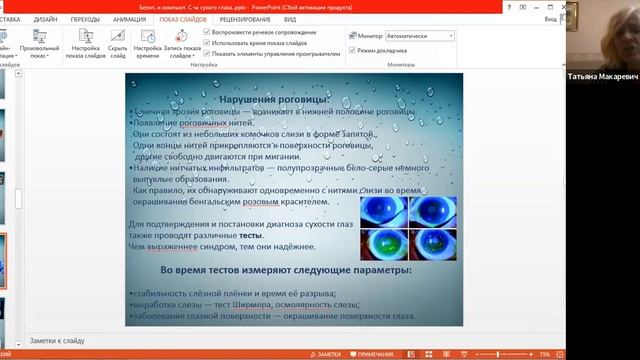Select the ПОКАЗ СЛАЙДОВ tab
The image size is (640, 360).
[183, 19]
